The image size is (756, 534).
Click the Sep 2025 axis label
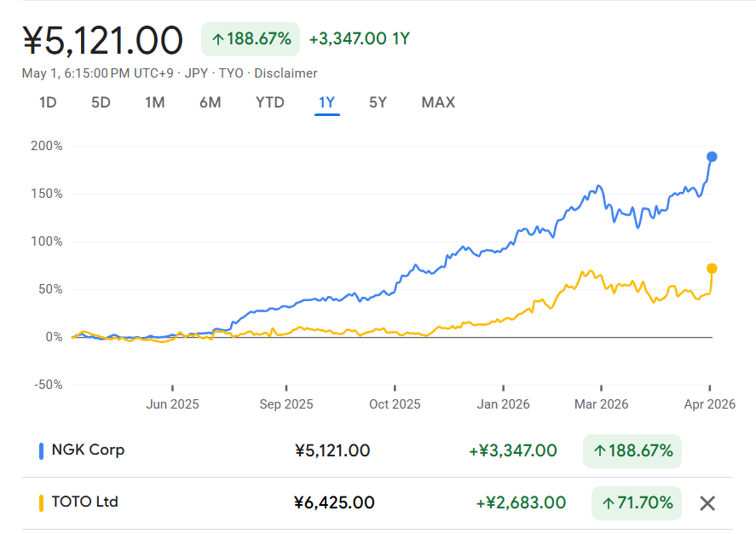286,404
